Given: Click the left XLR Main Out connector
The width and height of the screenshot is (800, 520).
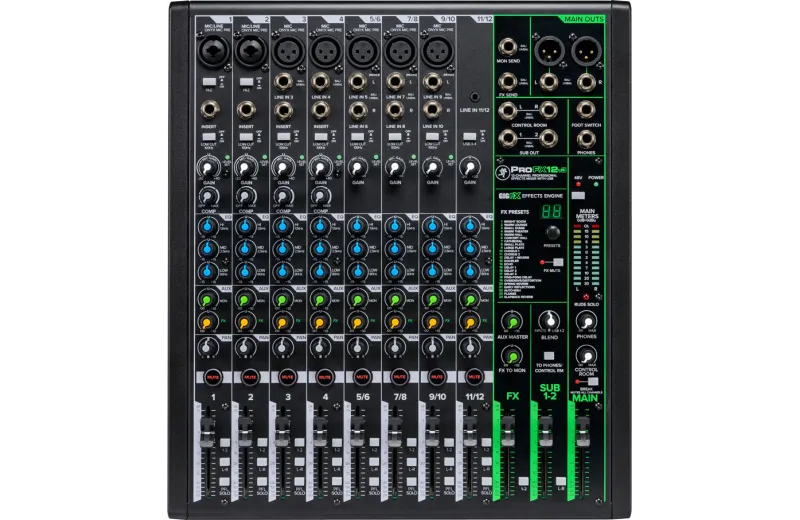Looking at the screenshot, I should (549, 52).
